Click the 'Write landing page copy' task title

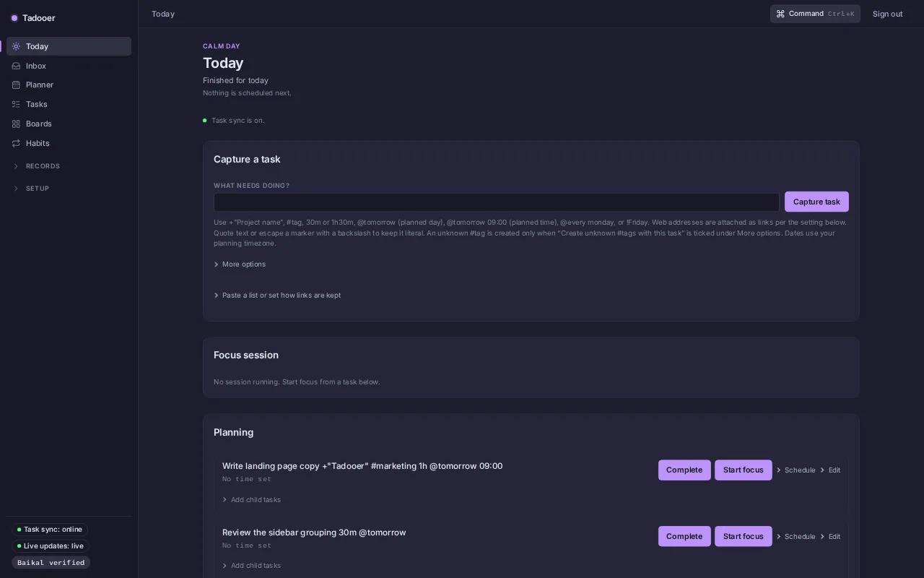362,466
